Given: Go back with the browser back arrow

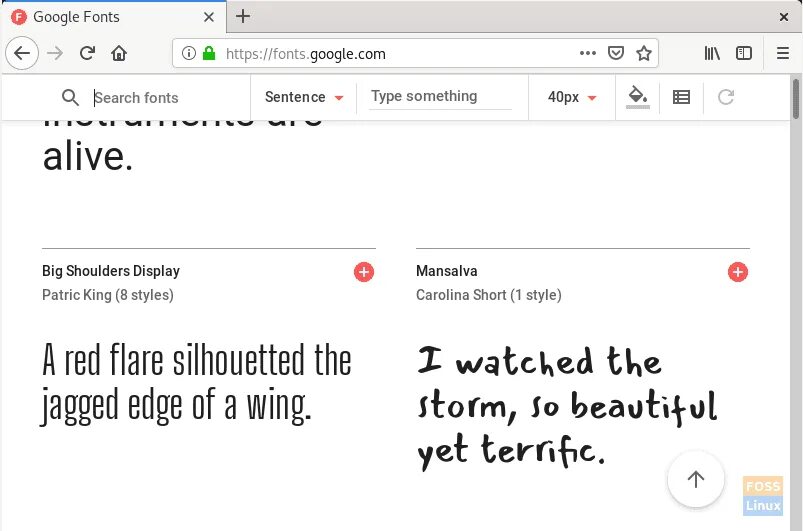Looking at the screenshot, I should point(22,53).
